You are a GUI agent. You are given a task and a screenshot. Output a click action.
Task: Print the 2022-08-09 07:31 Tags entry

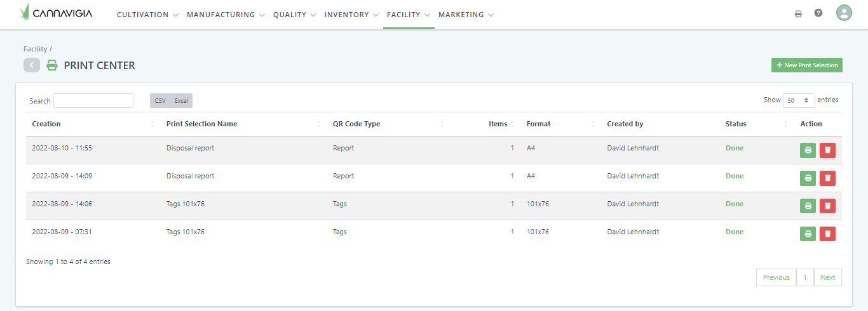[808, 234]
